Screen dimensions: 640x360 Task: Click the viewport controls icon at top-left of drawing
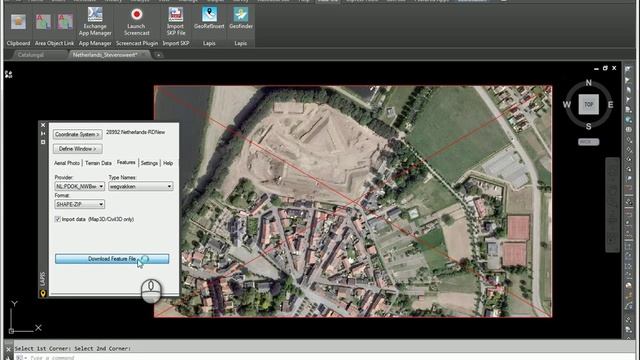[9, 74]
